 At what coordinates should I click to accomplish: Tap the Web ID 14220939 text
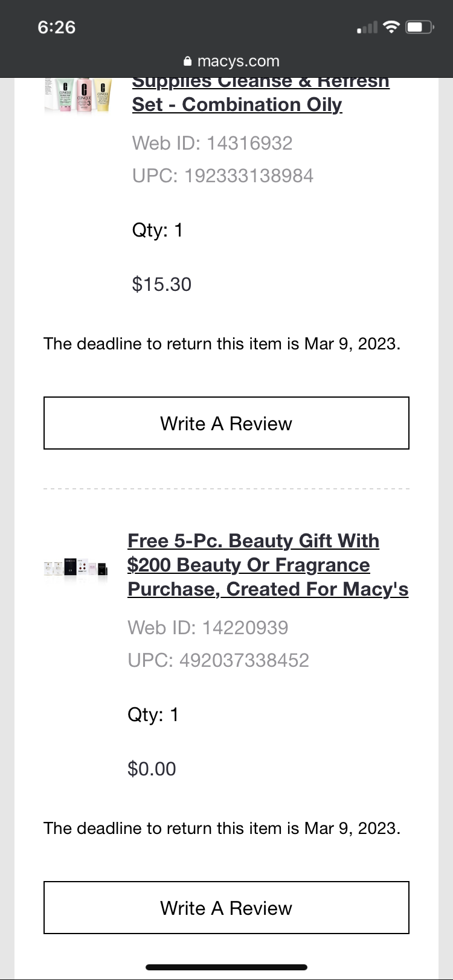tap(208, 628)
